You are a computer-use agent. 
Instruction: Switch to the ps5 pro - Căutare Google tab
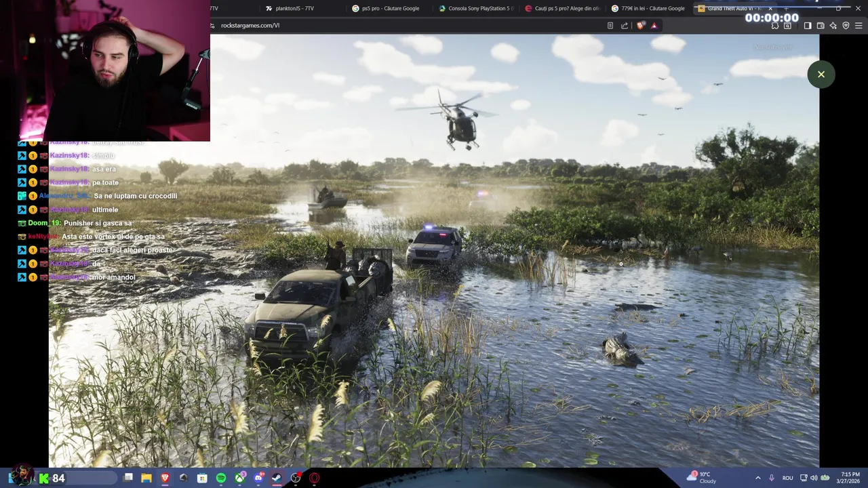click(x=391, y=8)
